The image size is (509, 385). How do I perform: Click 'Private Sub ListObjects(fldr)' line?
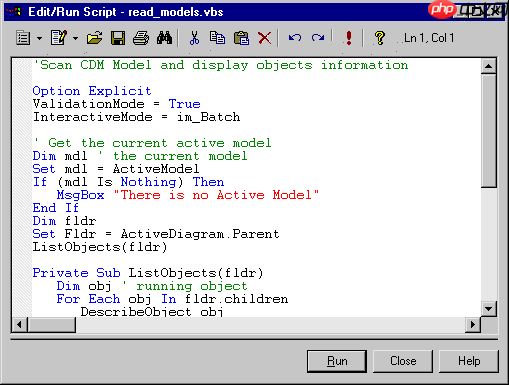148,273
